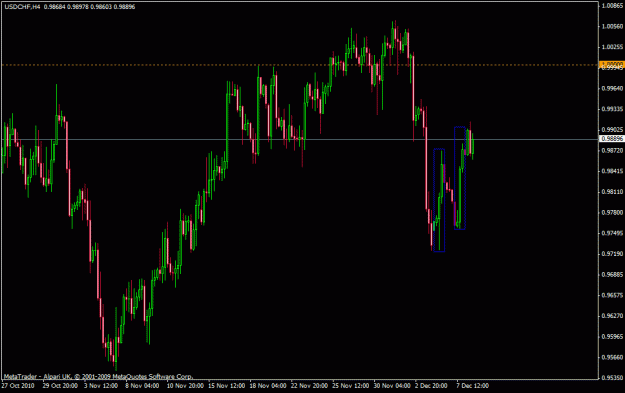625x393 pixels.
Task: Click the 27 Oct 2010 date label
Action: pos(18,386)
